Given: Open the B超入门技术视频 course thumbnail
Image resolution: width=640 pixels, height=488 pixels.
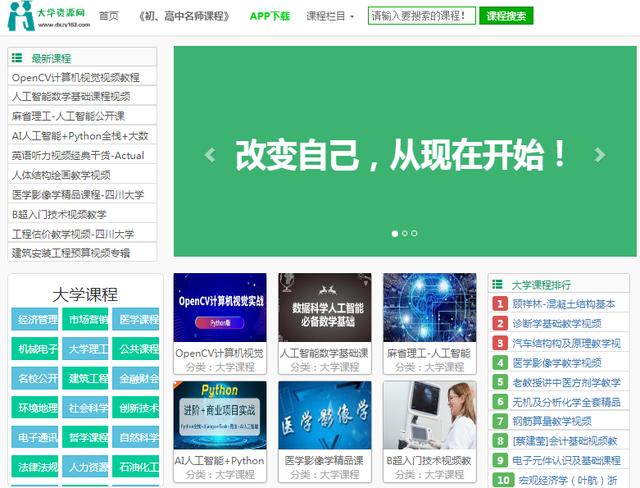Looking at the screenshot, I should tap(430, 415).
